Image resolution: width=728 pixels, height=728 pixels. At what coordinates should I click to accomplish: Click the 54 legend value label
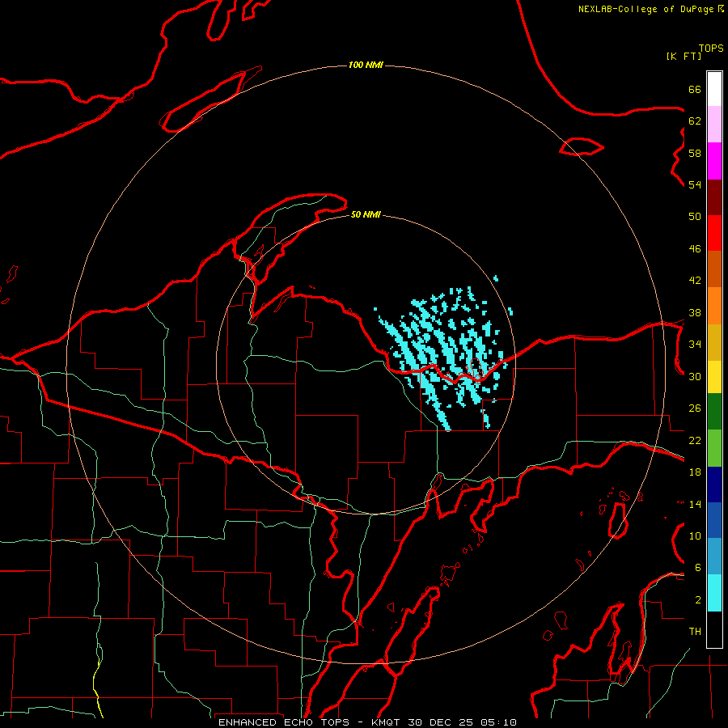(695, 184)
